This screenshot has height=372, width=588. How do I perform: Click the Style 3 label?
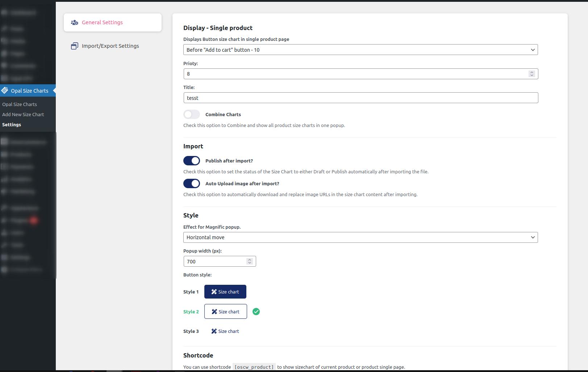(x=191, y=331)
